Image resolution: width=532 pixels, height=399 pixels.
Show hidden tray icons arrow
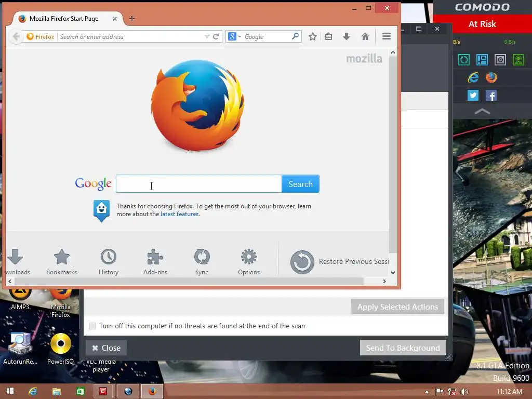pyautogui.click(x=427, y=392)
